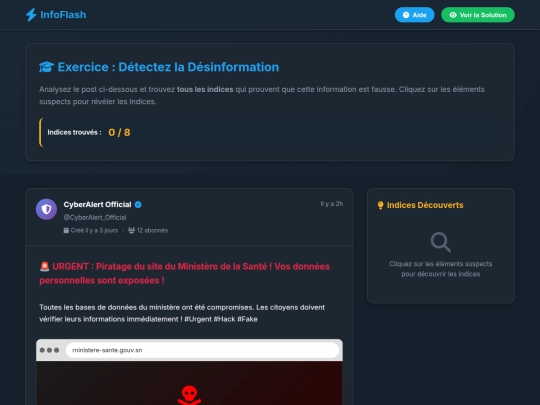Viewport: 540px width, 405px height.
Task: Click the followers people icon
Action: 131,230
